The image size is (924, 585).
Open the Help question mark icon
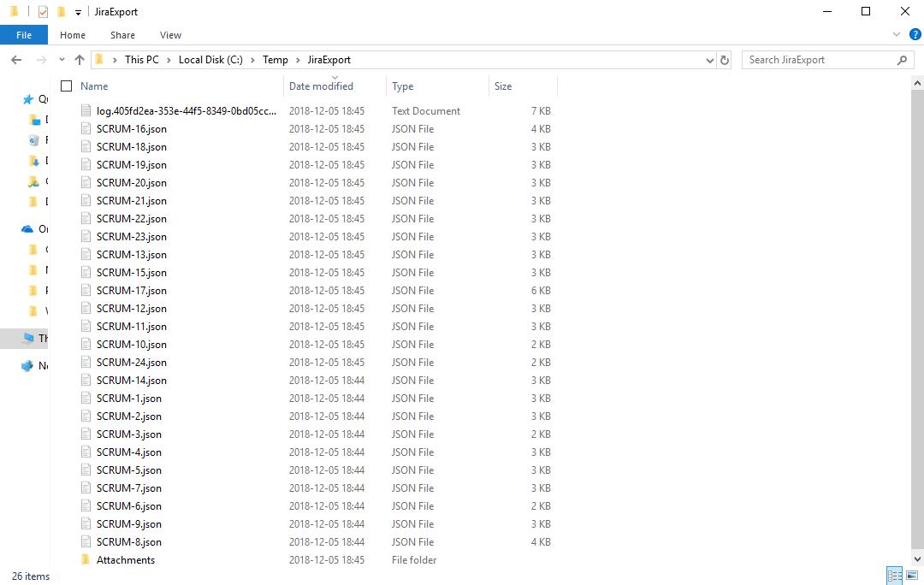tap(915, 35)
